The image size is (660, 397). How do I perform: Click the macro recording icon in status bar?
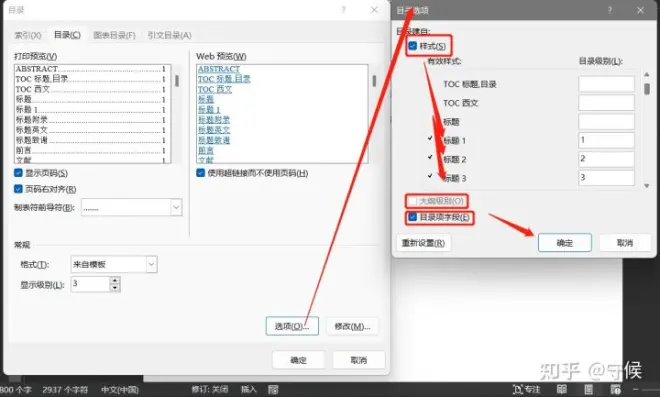click(273, 389)
